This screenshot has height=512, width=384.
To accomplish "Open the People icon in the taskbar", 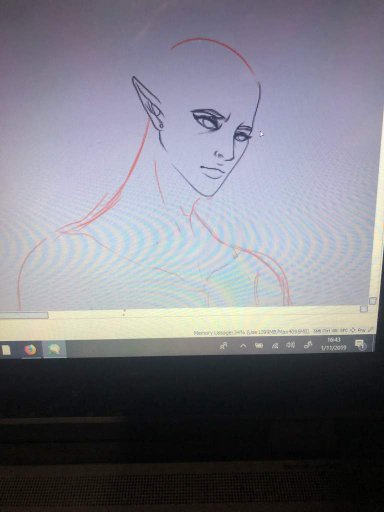I will tap(224, 346).
